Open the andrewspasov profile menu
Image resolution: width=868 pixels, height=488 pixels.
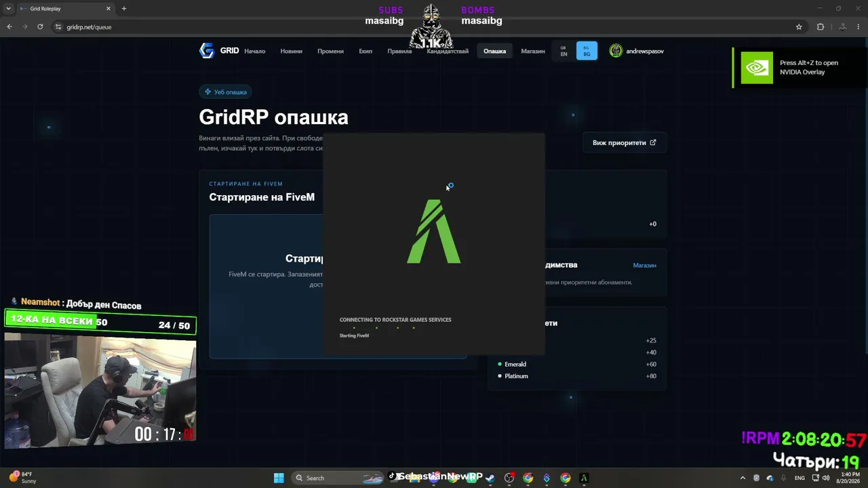coord(636,51)
